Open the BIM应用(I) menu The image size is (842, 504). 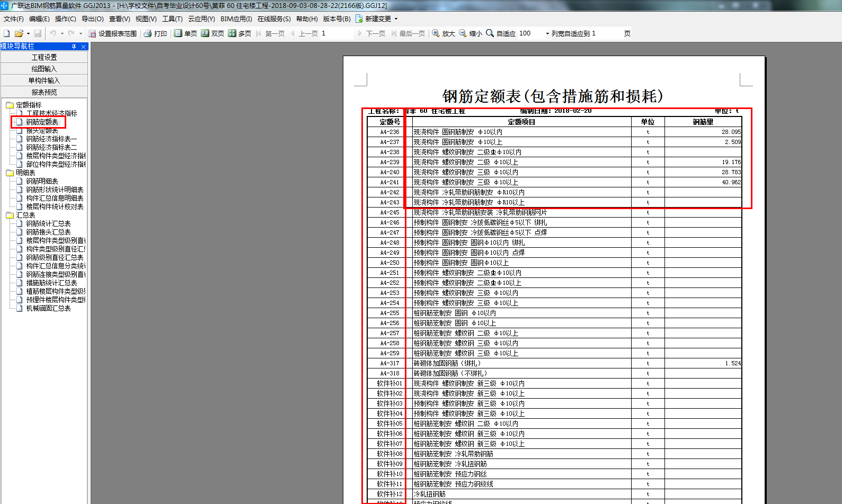tap(236, 19)
